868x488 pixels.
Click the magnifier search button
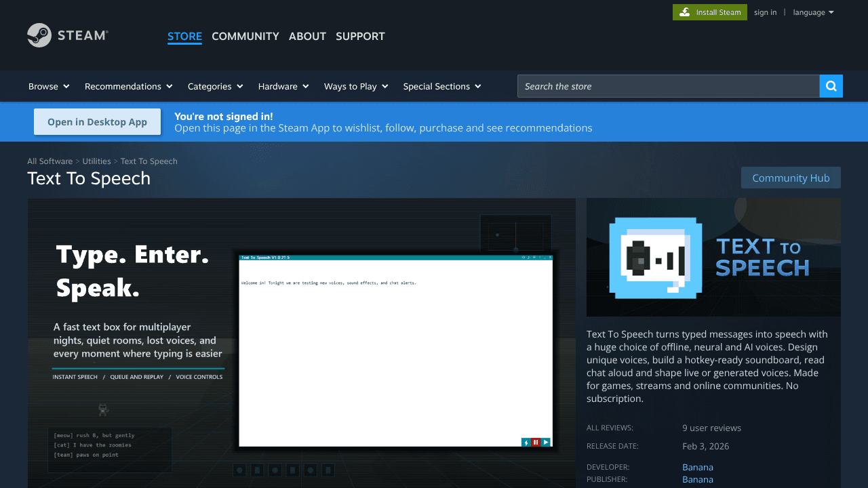(x=831, y=86)
